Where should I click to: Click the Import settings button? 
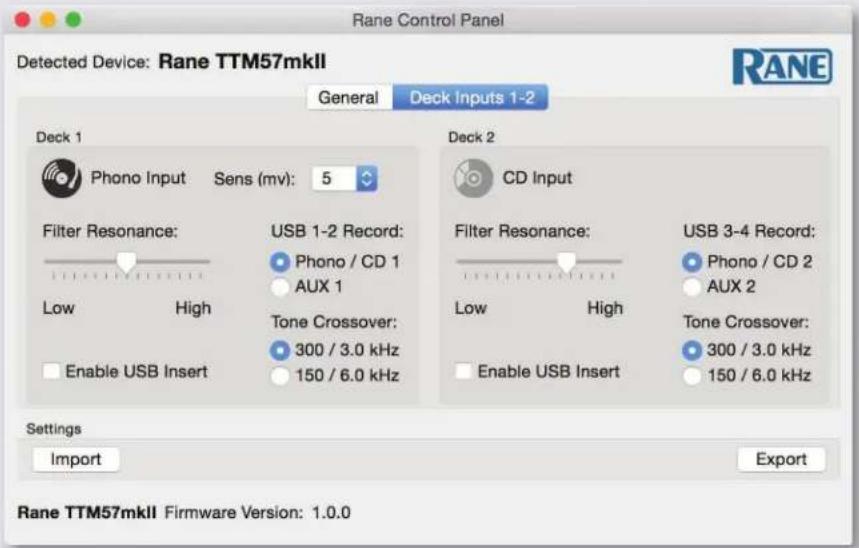tap(76, 459)
